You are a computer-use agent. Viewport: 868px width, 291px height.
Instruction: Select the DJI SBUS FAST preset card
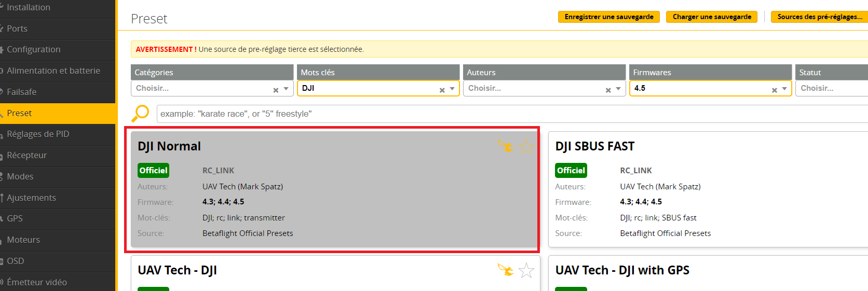click(706, 189)
